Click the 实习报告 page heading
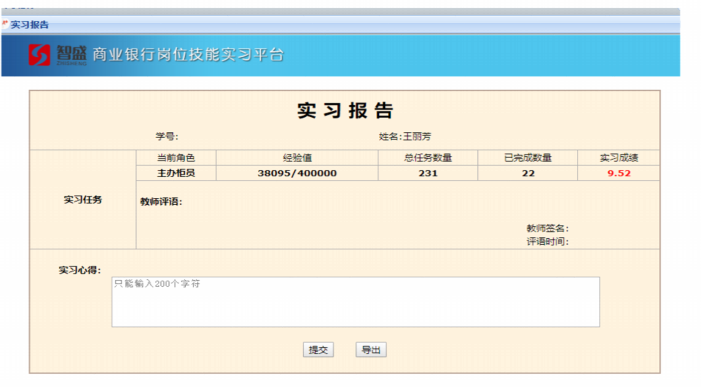The width and height of the screenshot is (701, 387). tap(345, 110)
